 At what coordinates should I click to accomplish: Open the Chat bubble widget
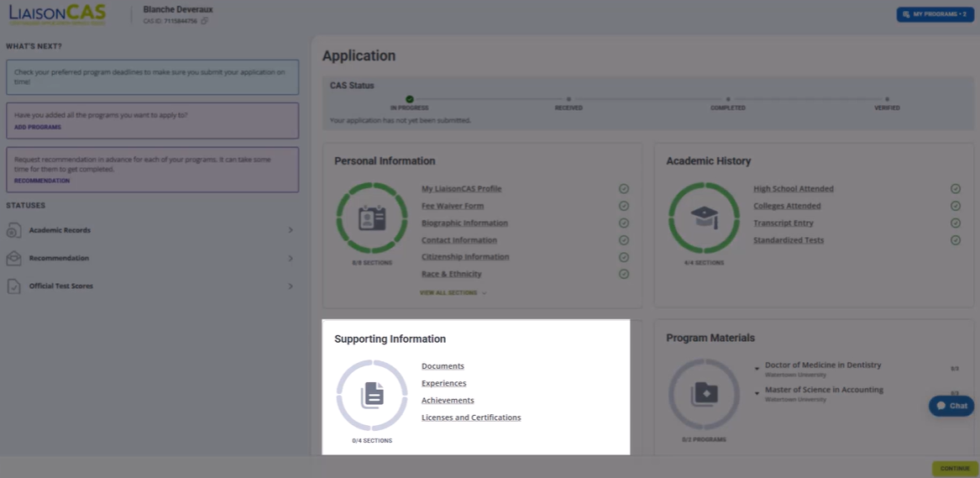point(951,406)
